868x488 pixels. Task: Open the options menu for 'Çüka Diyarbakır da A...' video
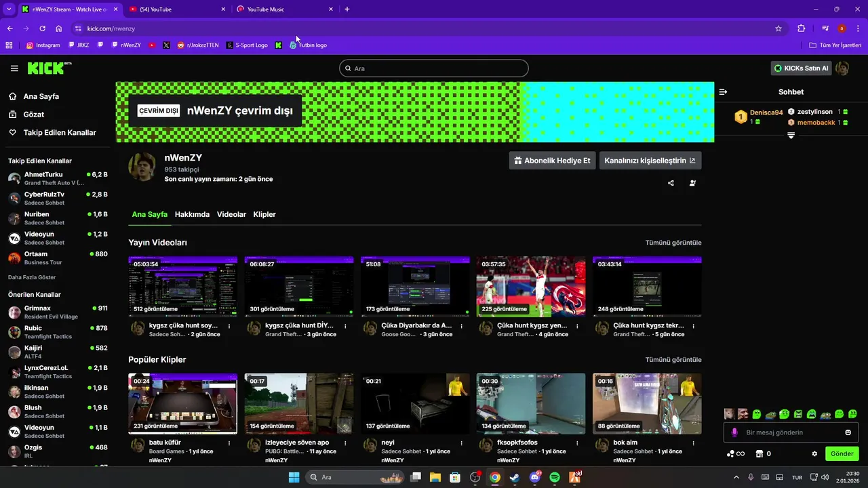pyautogui.click(x=462, y=326)
